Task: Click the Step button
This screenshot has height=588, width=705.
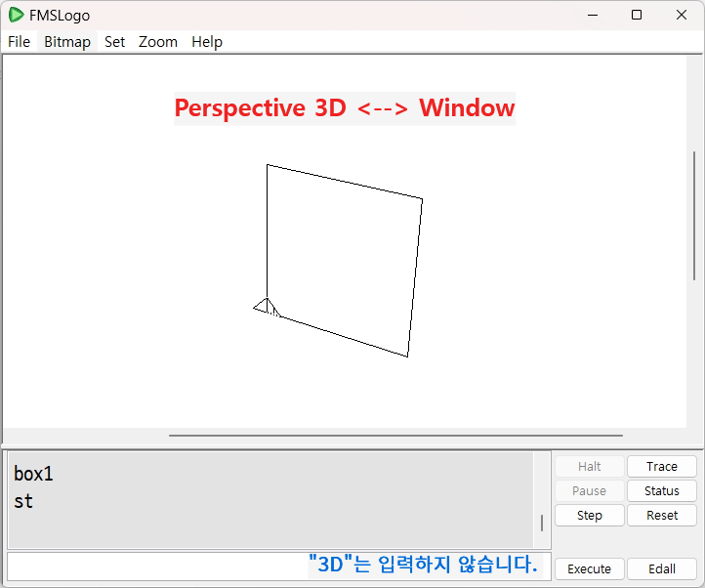Action: coord(590,515)
